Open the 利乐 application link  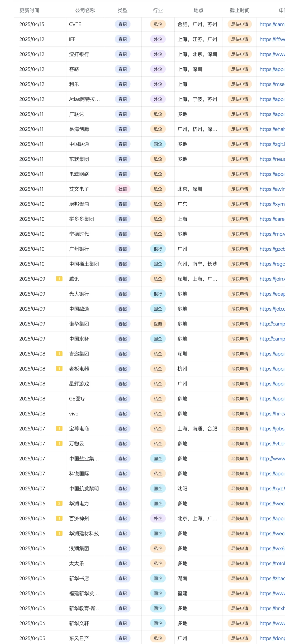click(272, 84)
